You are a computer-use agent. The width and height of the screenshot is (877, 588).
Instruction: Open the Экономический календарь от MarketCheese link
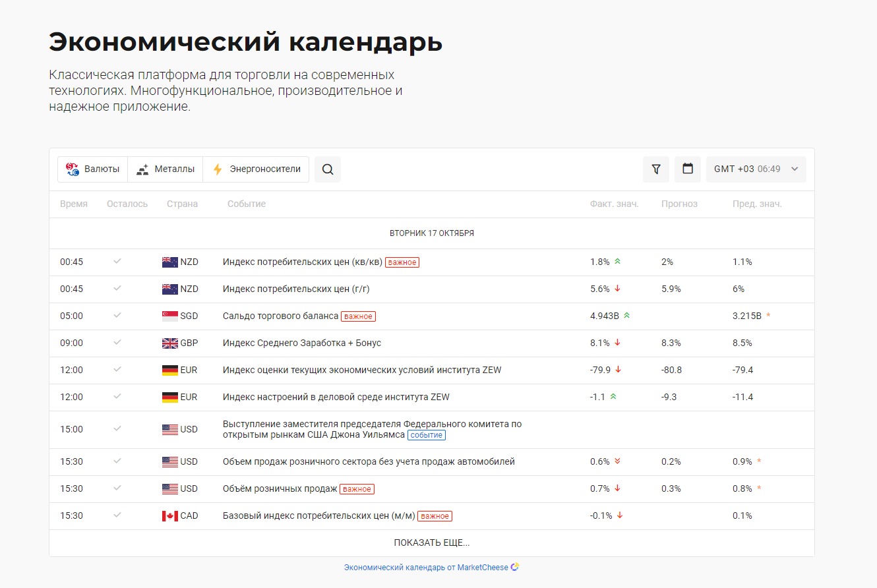432,567
